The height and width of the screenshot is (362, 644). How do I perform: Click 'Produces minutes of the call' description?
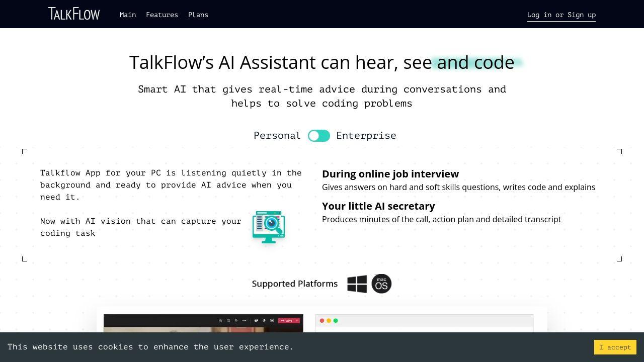441,219
